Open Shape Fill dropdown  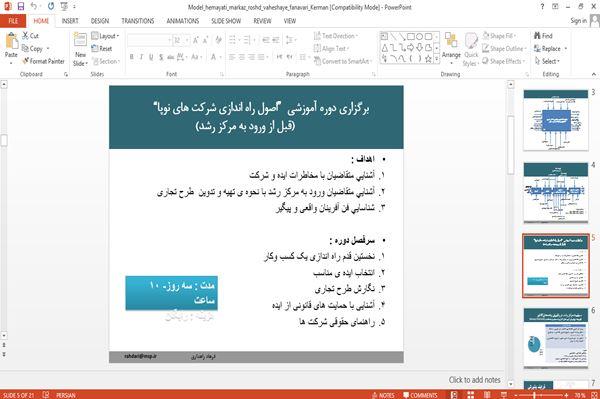click(499, 36)
